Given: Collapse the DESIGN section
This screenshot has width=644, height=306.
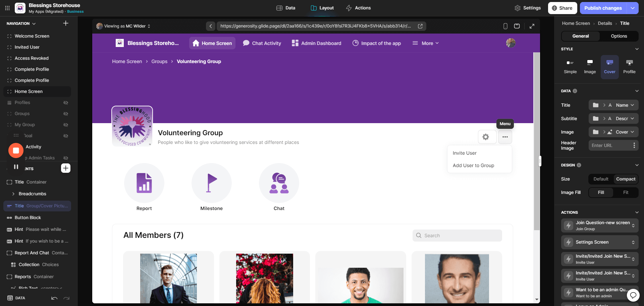Looking at the screenshot, I should (637, 165).
